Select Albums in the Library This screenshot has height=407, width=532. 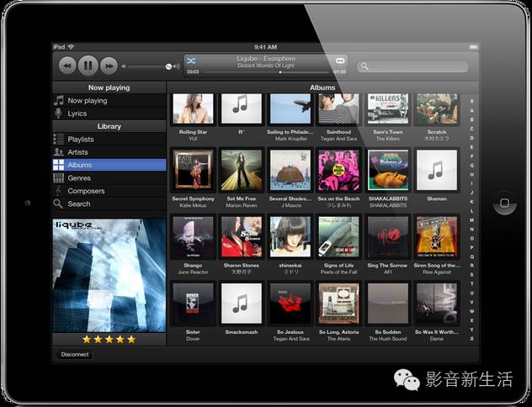pyautogui.click(x=109, y=165)
